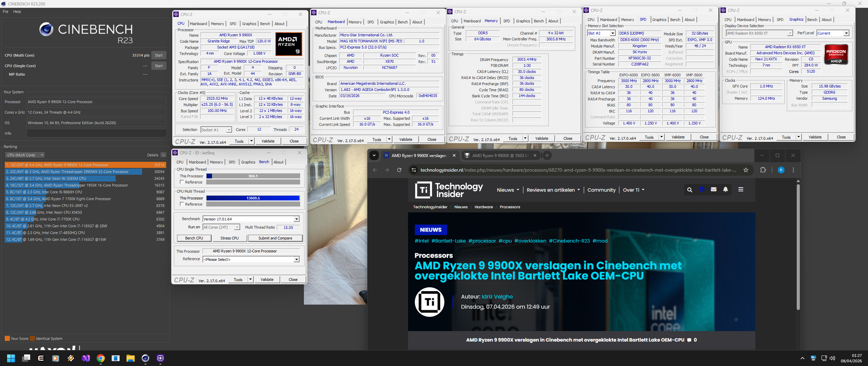Reload the browser page
The height and width of the screenshot is (366, 868).
pos(399,170)
